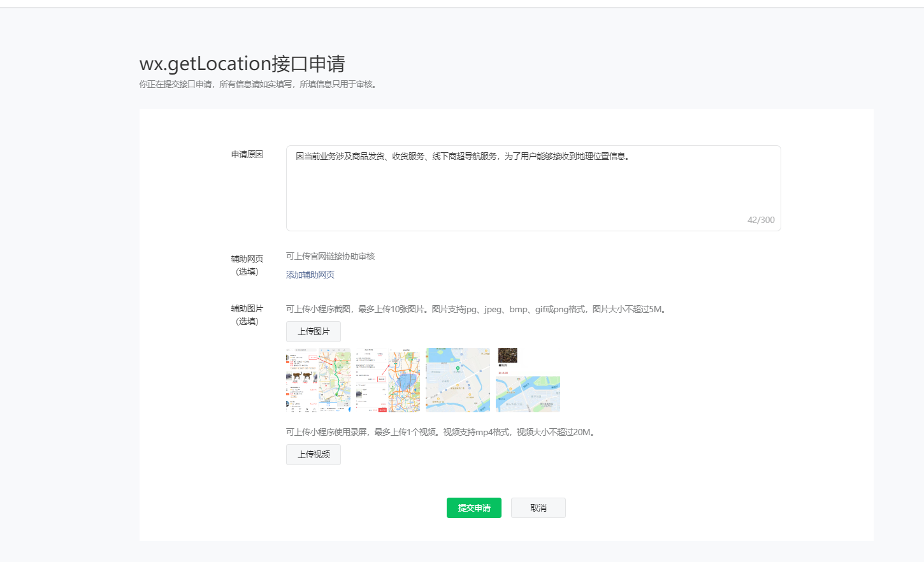The height and width of the screenshot is (562, 924).
Task: Click the video hint mentioning mp4 and 20M
Action: click(442, 432)
